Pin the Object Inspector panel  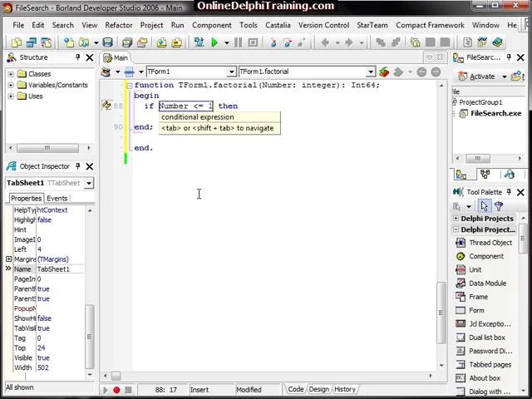pyautogui.click(x=77, y=166)
